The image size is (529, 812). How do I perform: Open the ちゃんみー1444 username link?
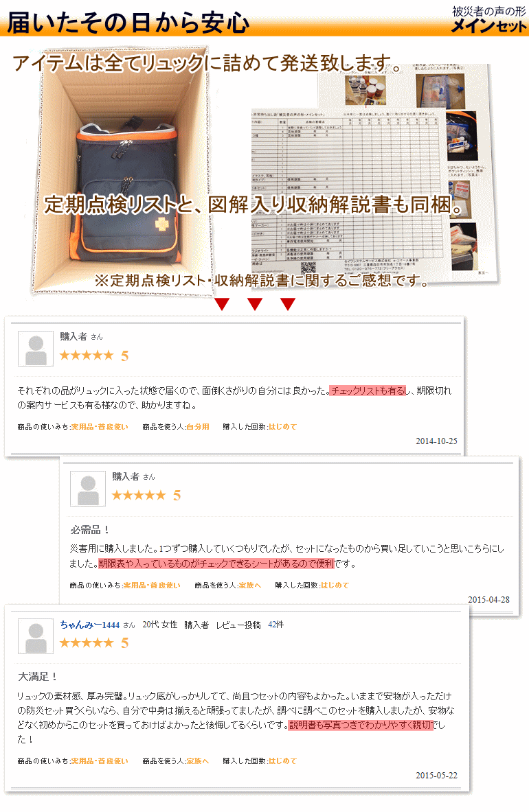(x=89, y=625)
